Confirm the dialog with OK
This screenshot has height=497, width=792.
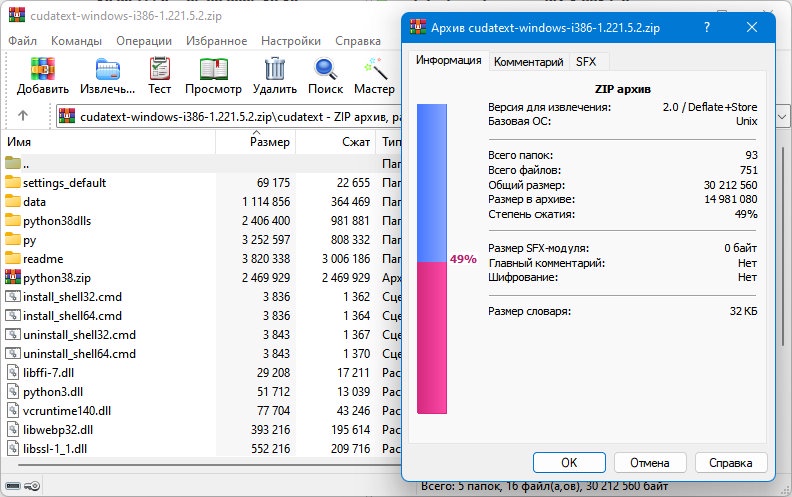click(x=569, y=462)
